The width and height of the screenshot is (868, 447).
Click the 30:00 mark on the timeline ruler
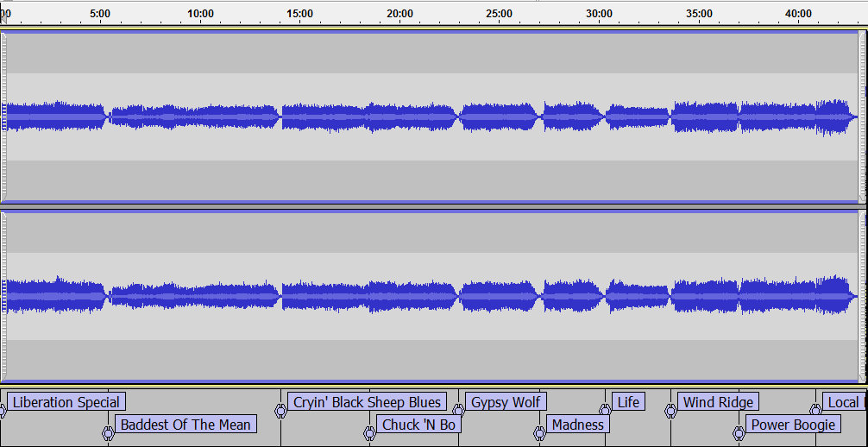tap(599, 13)
